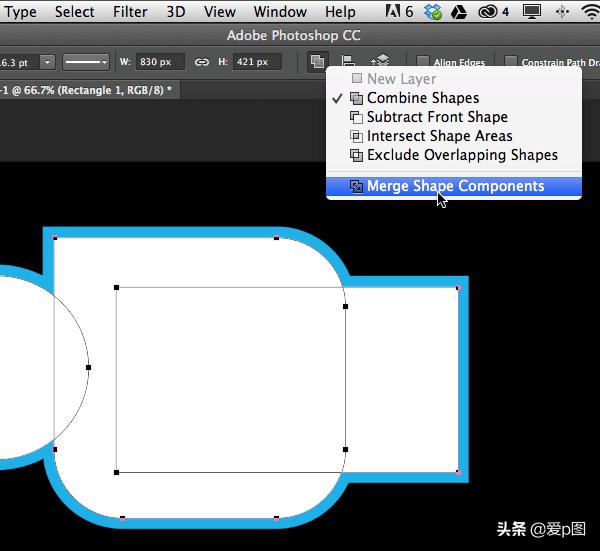Open the Path Alignment icon
Screen dimensions: 600x551
(x=349, y=62)
